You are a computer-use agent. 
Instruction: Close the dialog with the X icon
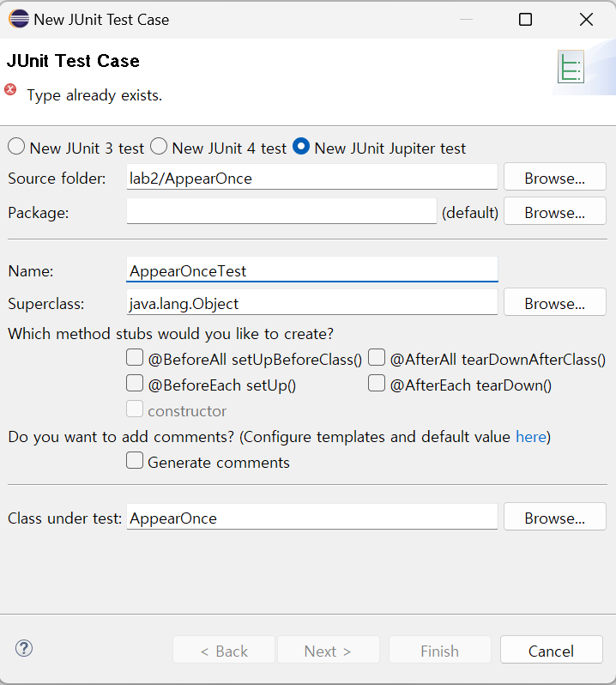tap(586, 19)
